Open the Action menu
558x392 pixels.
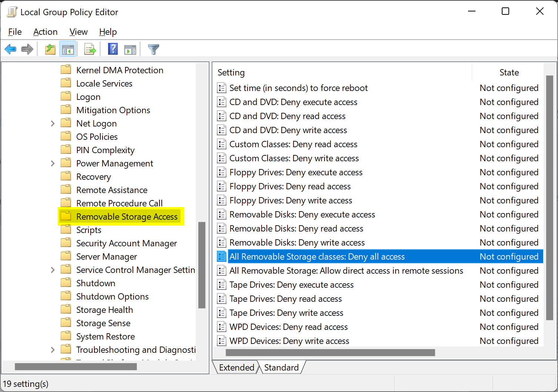click(x=45, y=32)
